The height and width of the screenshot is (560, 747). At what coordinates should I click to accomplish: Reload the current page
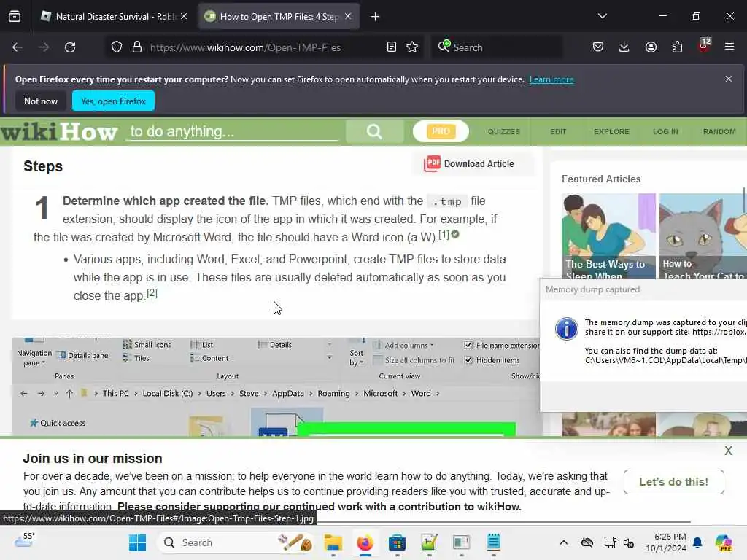point(70,47)
